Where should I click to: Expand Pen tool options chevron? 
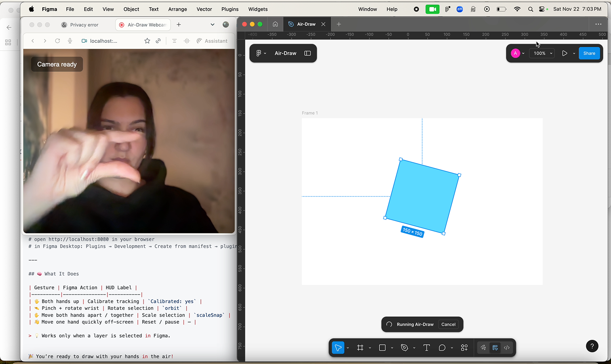pyautogui.click(x=414, y=348)
